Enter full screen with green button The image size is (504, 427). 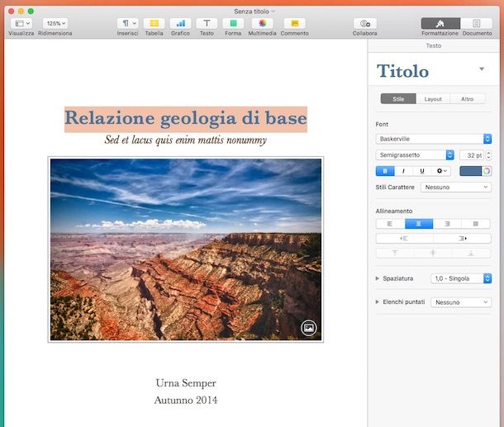(31, 12)
